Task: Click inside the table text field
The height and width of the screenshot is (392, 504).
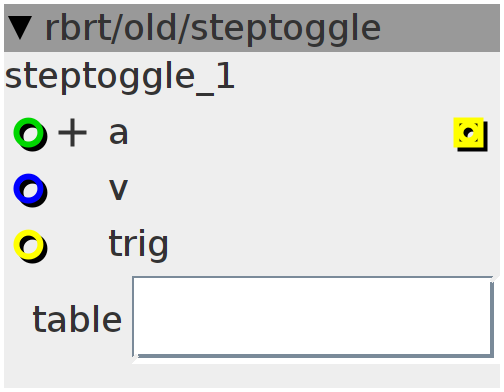Action: pos(313,317)
